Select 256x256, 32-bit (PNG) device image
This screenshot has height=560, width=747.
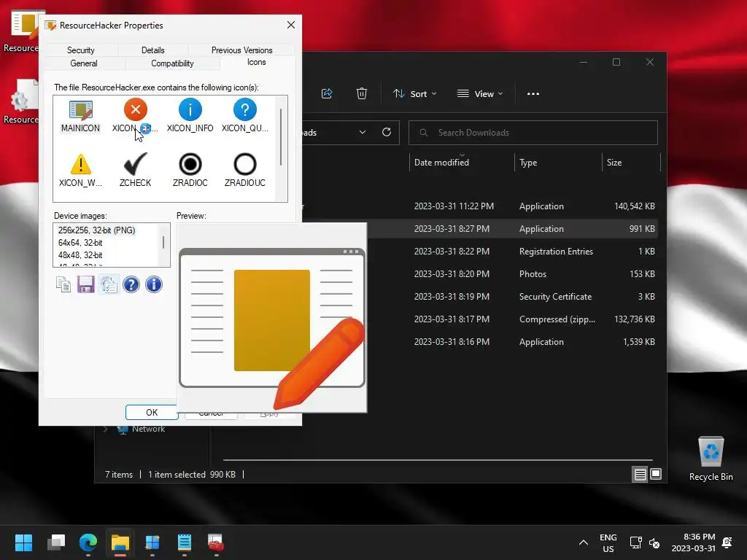(x=97, y=230)
